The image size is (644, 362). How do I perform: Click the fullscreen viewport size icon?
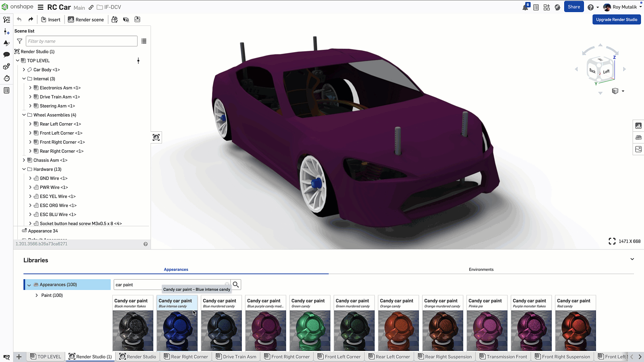(x=612, y=241)
